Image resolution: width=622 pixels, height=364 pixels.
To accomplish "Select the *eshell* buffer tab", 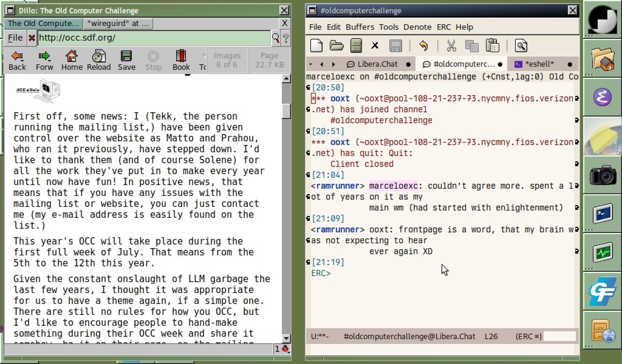I will point(539,64).
